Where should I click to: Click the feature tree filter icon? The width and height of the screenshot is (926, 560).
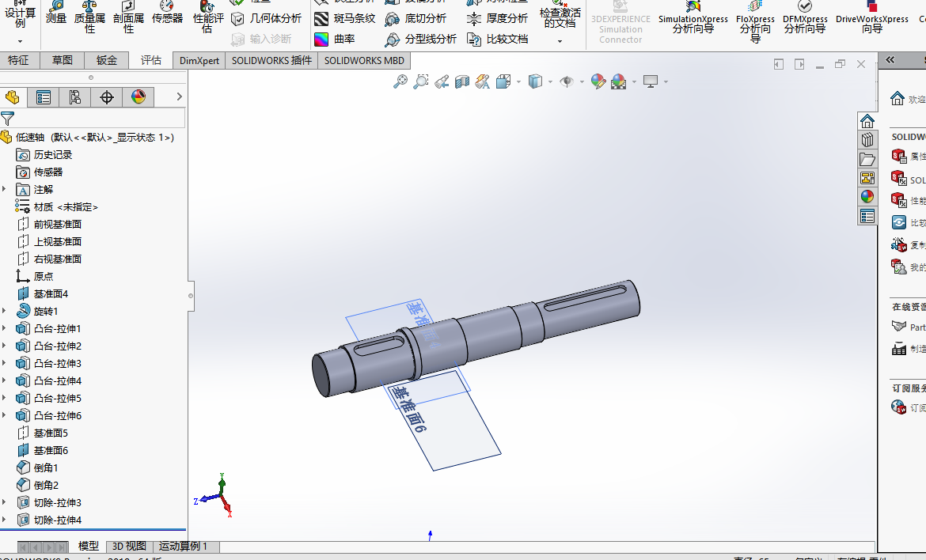(8, 118)
